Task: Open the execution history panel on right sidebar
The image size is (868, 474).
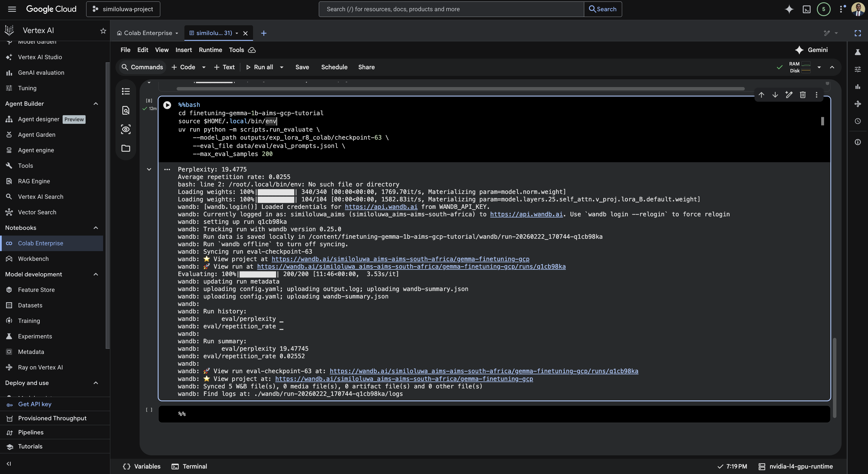Action: (x=858, y=121)
